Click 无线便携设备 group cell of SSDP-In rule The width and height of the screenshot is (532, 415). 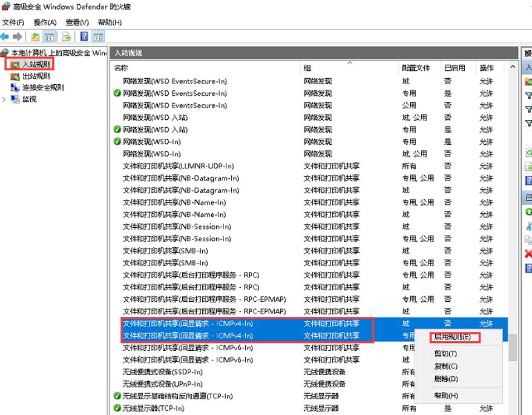click(x=324, y=372)
